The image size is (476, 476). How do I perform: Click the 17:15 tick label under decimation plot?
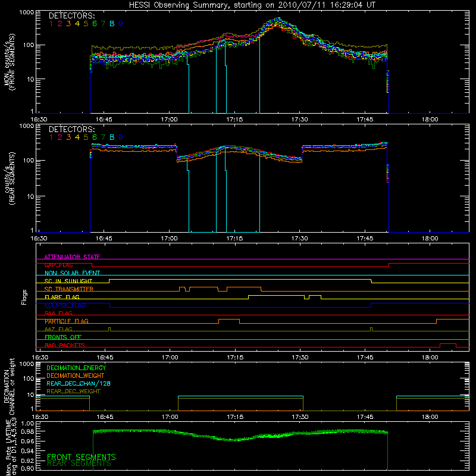235,417
